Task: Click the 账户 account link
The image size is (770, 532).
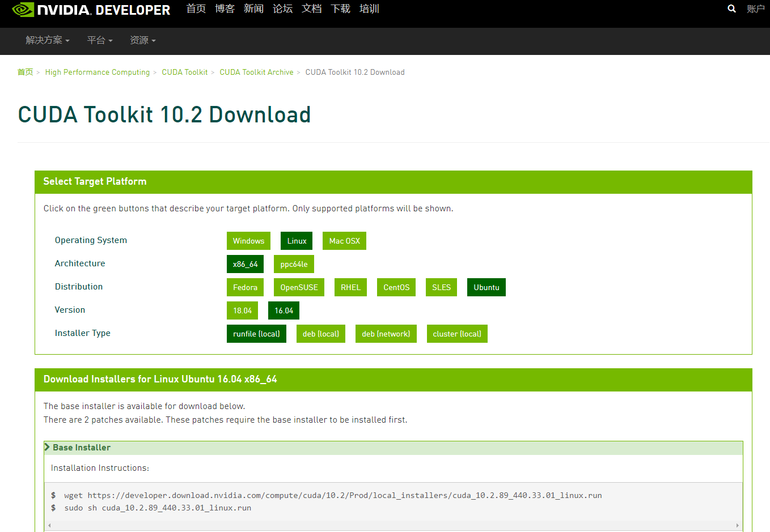Action: pos(755,8)
